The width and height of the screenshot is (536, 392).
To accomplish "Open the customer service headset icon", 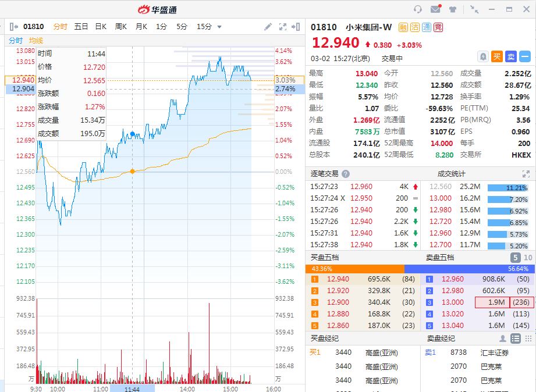I will [418, 9].
